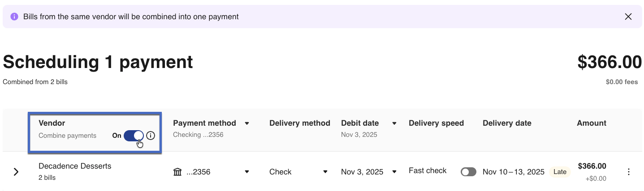
Task: Click the info icon beside Combine payments
Action: (x=151, y=136)
